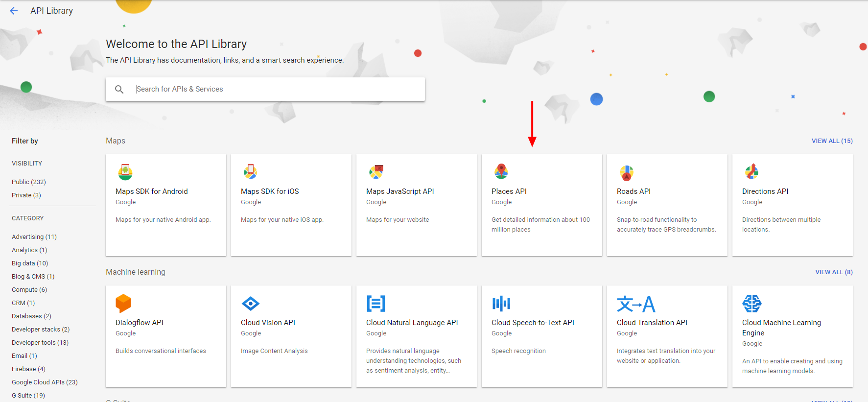Click 'Provides natural language understanding' description

coord(414,361)
